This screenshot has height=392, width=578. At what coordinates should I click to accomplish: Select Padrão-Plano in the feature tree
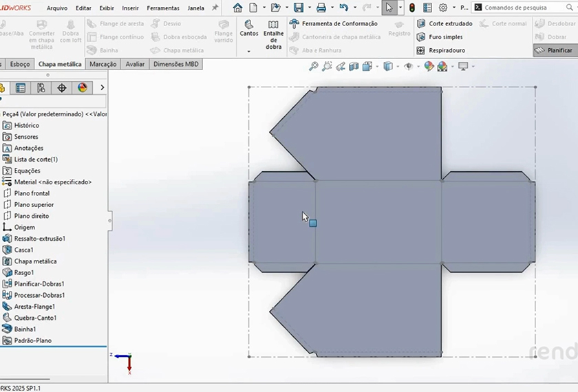pos(32,340)
